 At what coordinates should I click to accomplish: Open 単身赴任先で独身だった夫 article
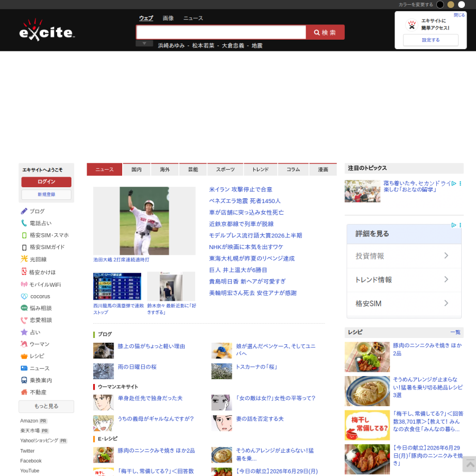[150, 398]
